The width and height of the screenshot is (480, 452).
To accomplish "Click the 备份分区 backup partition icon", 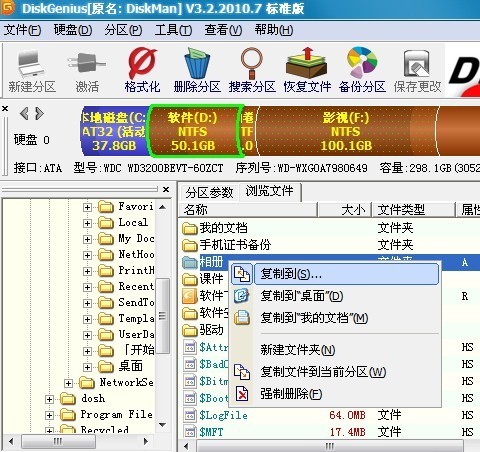I will pyautogui.click(x=362, y=70).
